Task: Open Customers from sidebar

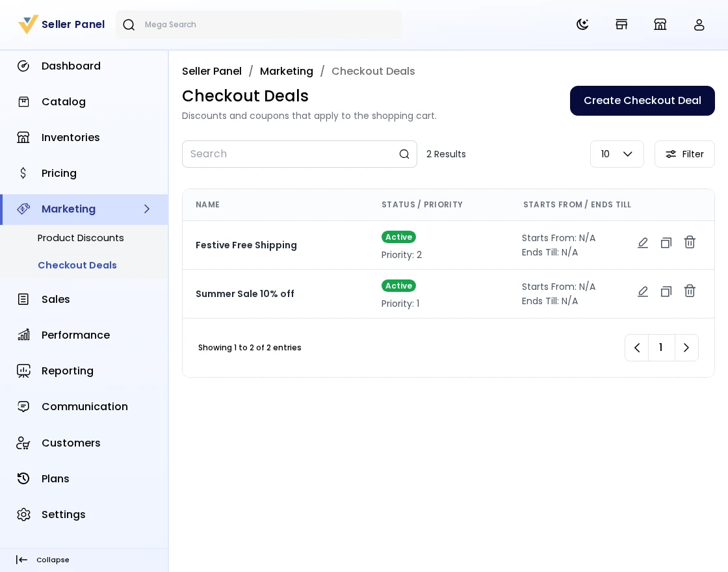Action: point(84,443)
